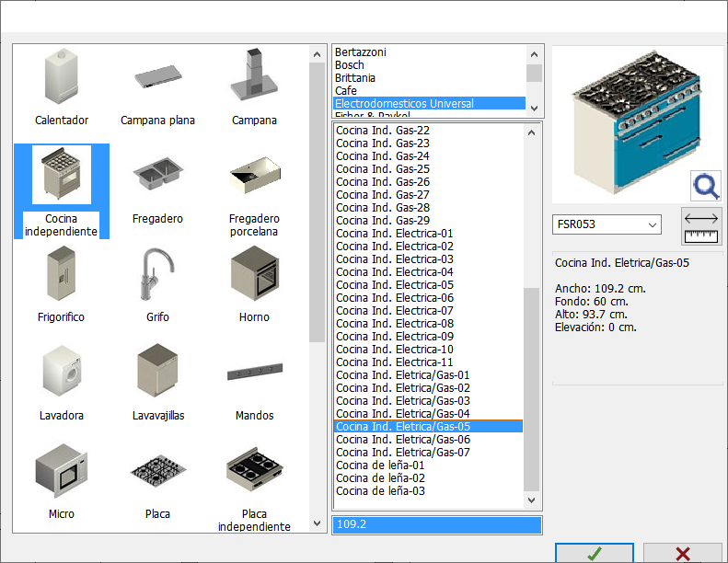Choose the Micro microwave icon
Viewport: 728px width, 563px height.
(62, 470)
